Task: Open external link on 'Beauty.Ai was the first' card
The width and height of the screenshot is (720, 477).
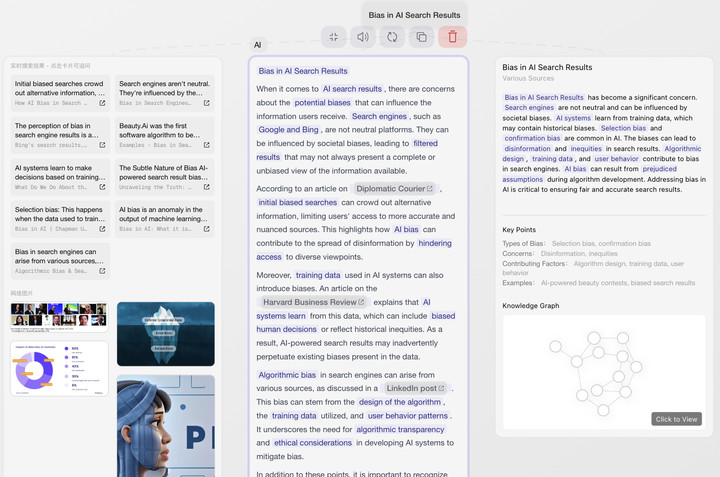Action: click(206, 145)
